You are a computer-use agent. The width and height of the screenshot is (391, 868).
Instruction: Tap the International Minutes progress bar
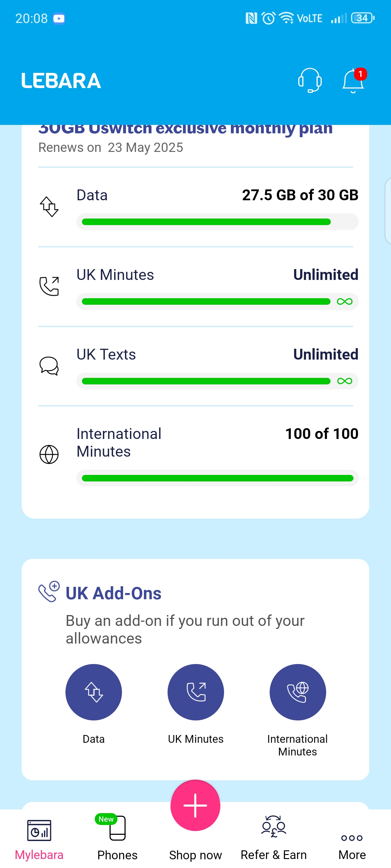[x=217, y=478]
